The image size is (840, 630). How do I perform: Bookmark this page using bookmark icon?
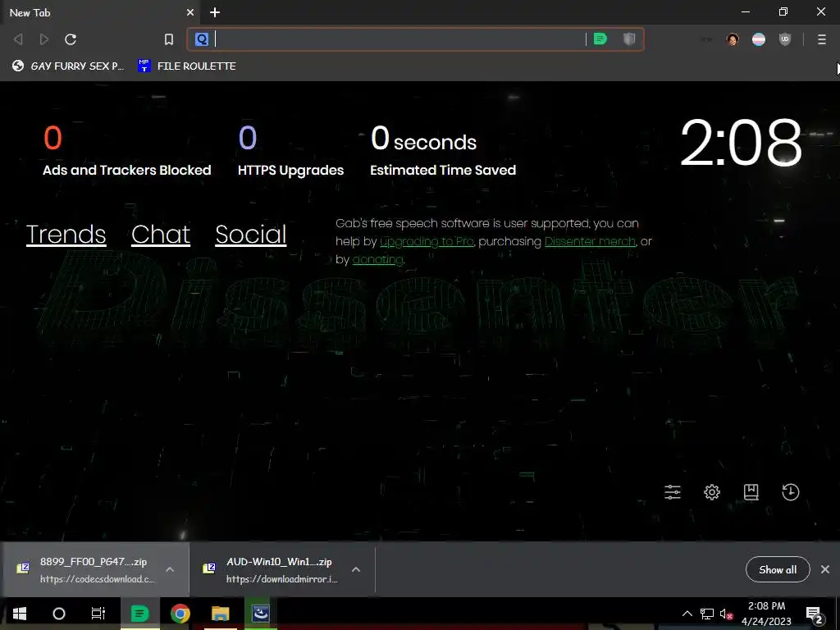[169, 39]
